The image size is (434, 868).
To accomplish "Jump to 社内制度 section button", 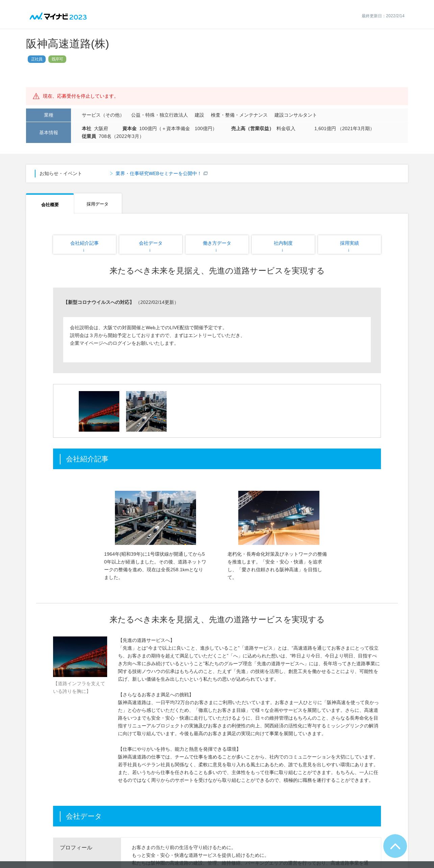I will pyautogui.click(x=283, y=244).
